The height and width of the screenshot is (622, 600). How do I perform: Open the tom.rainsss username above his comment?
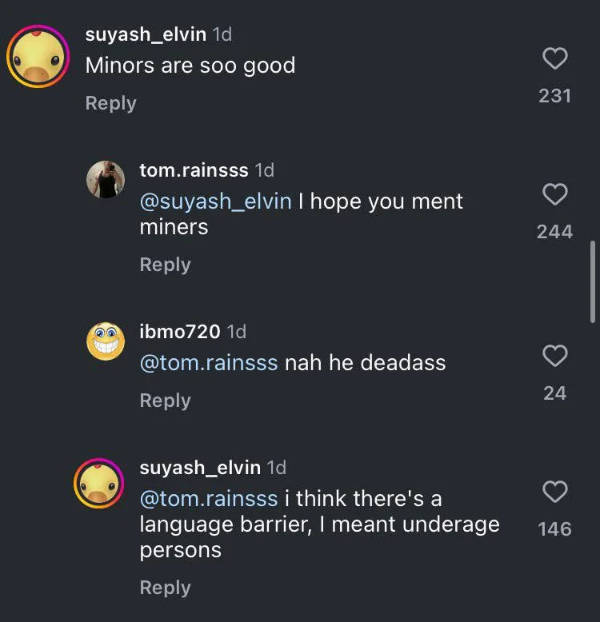[193, 170]
